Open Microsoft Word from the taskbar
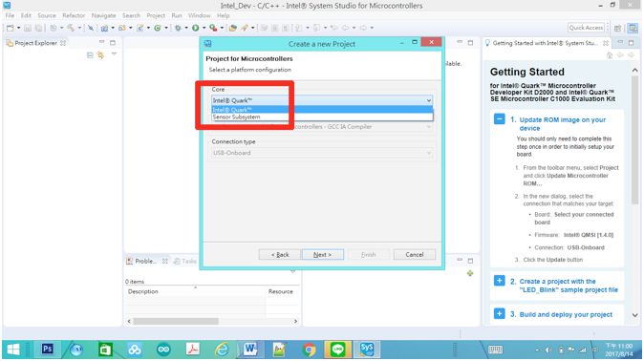 (x=250, y=350)
